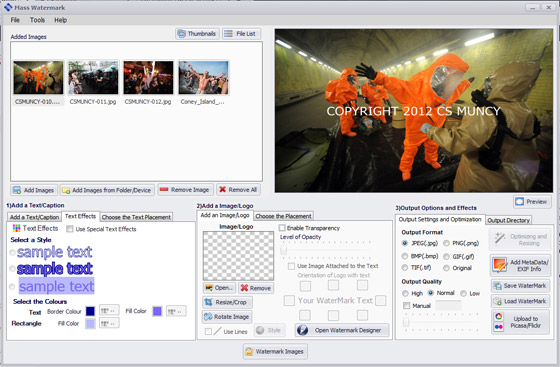Click the Remove Image button

185,190
